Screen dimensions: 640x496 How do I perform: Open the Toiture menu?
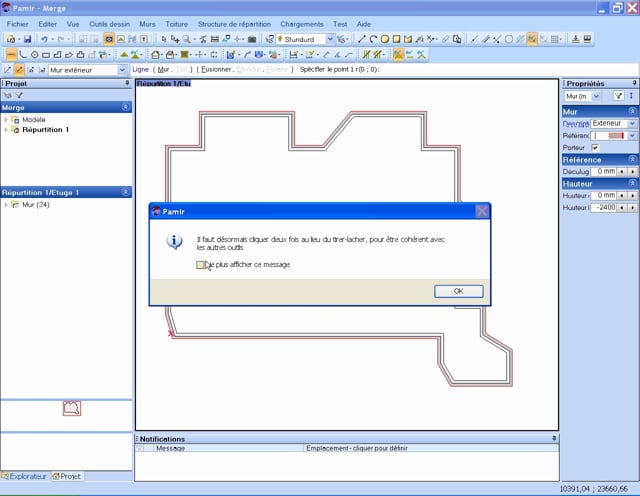pos(177,24)
